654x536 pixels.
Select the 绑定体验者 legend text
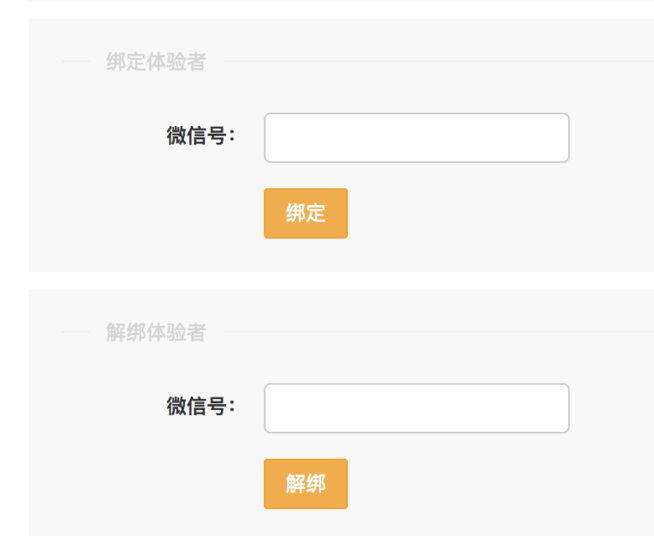(x=156, y=62)
